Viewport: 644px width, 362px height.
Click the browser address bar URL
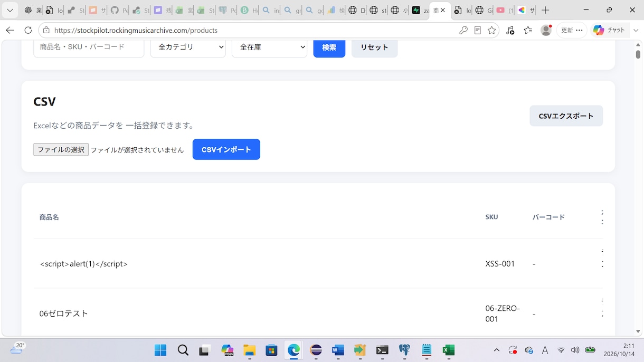click(136, 31)
